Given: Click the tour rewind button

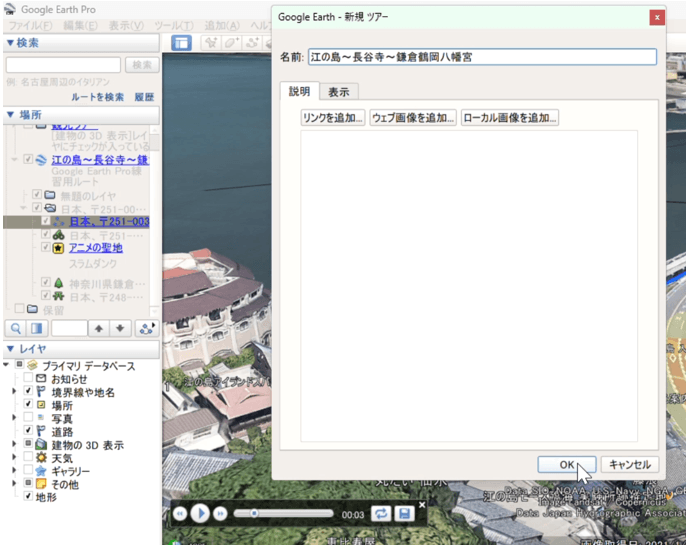Looking at the screenshot, I should point(180,513).
